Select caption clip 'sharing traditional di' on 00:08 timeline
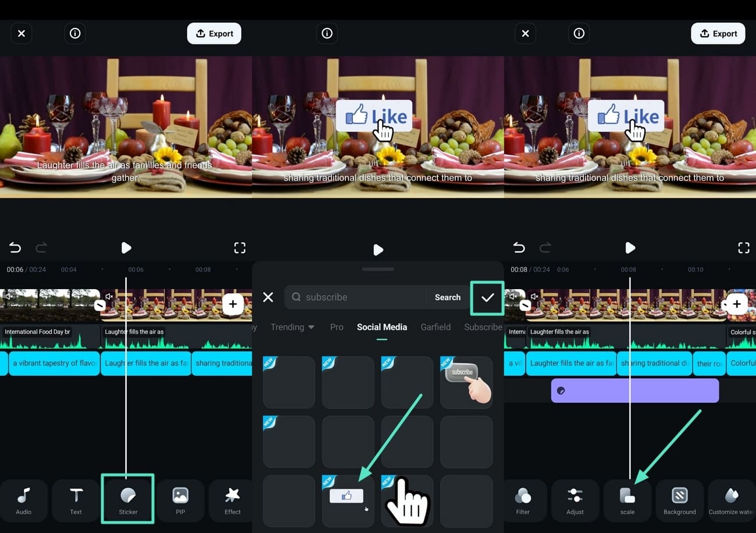Screen dimensions: 756x533 [654, 363]
